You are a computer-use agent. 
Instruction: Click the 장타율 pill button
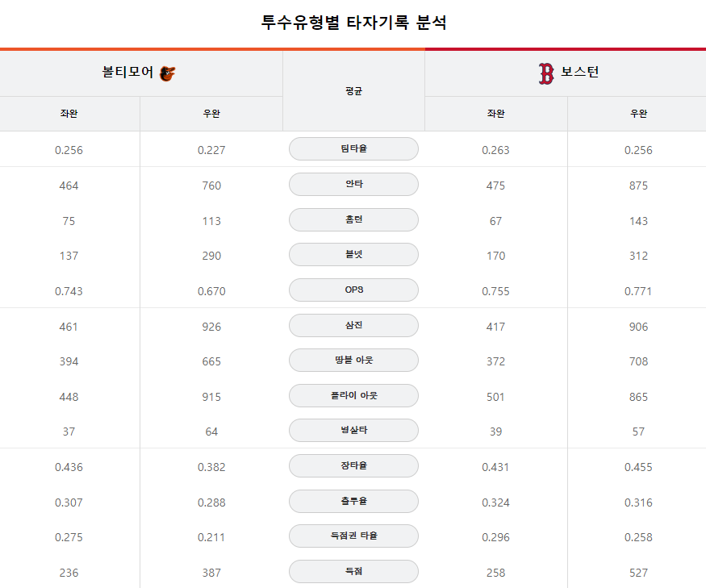(x=353, y=466)
